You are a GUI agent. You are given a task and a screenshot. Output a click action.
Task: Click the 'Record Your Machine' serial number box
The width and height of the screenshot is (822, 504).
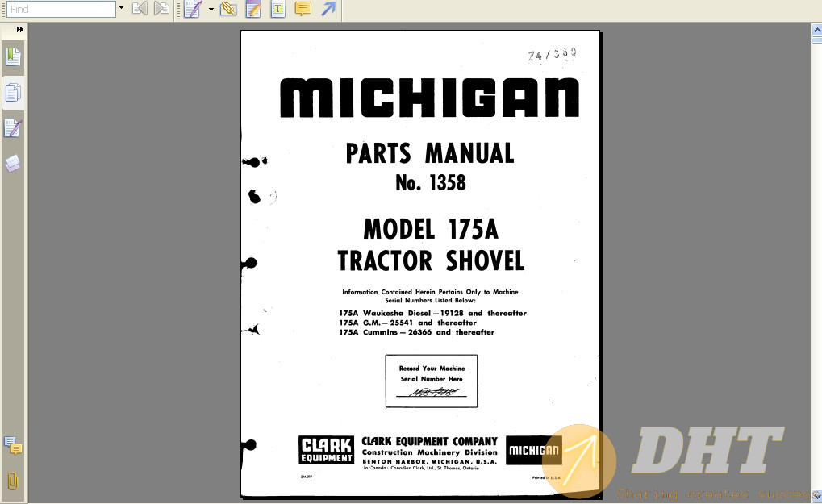432,381
